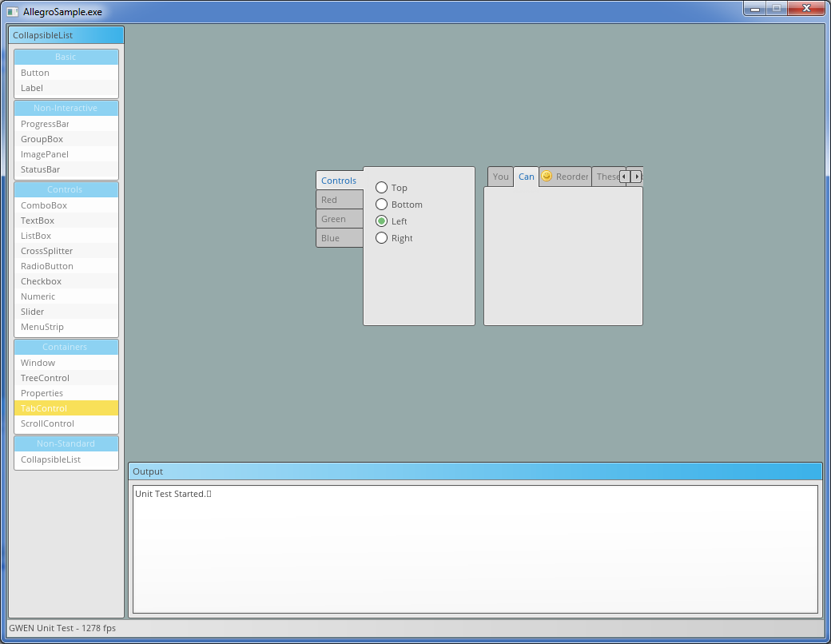831x644 pixels.
Task: Select TreeControl in the Containers list
Action: tap(45, 378)
